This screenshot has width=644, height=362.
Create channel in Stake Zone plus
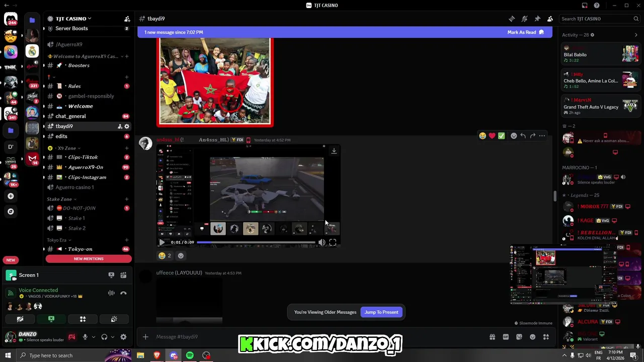pos(126,199)
